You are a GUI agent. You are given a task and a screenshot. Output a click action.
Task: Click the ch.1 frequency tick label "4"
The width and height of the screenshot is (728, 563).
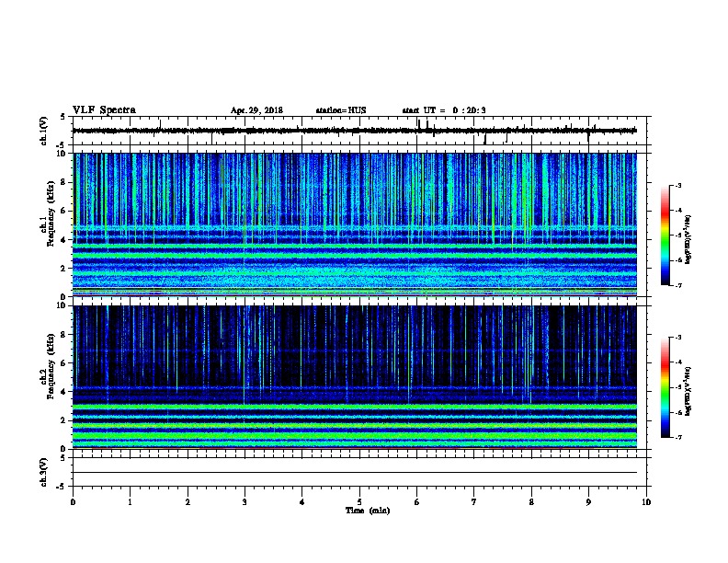64,240
